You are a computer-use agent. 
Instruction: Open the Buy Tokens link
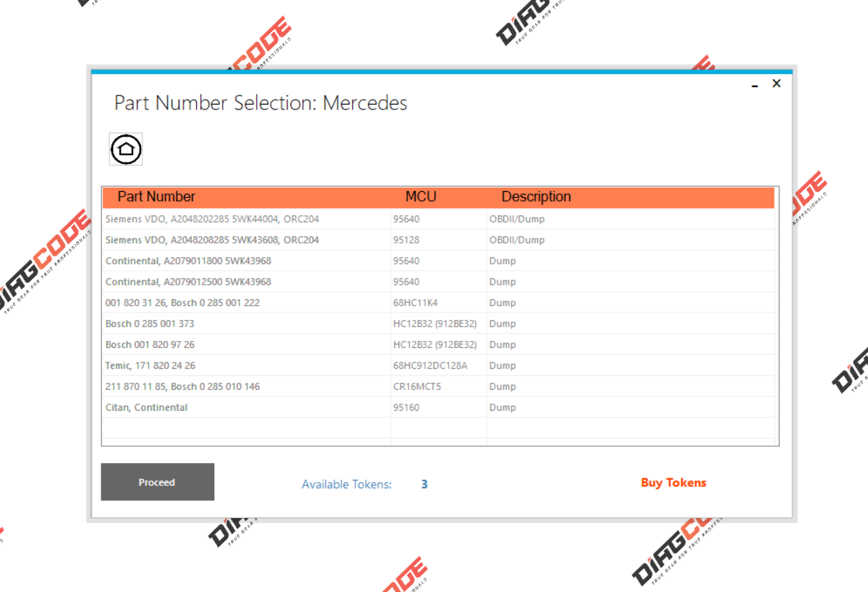673,483
